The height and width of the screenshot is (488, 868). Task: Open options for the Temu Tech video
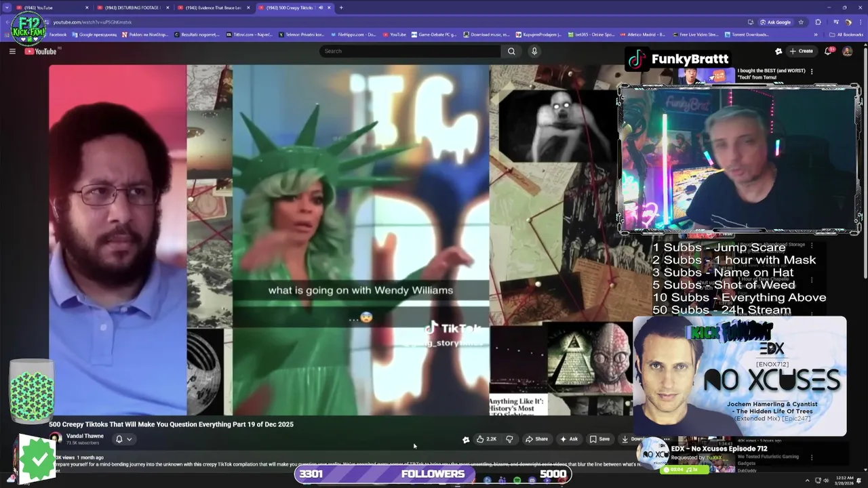pyautogui.click(x=812, y=71)
